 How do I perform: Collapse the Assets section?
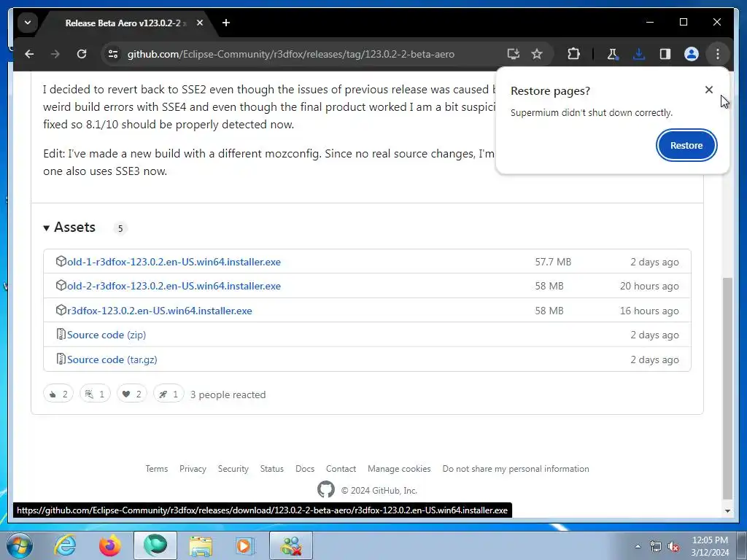pos(69,227)
